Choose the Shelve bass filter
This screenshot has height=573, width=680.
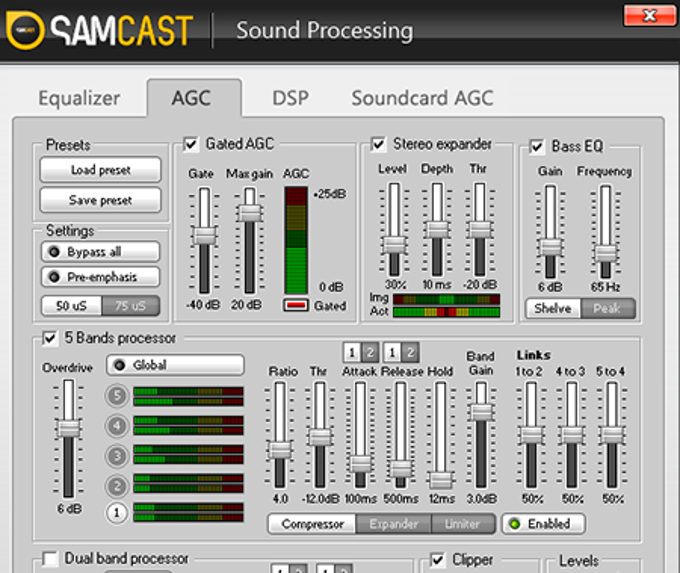coord(553,308)
